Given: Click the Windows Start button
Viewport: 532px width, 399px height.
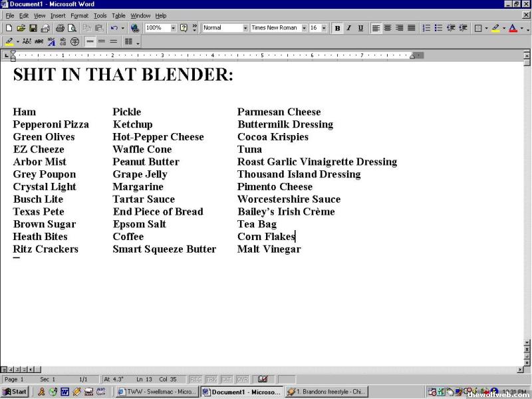Looking at the screenshot, I should tap(15, 392).
